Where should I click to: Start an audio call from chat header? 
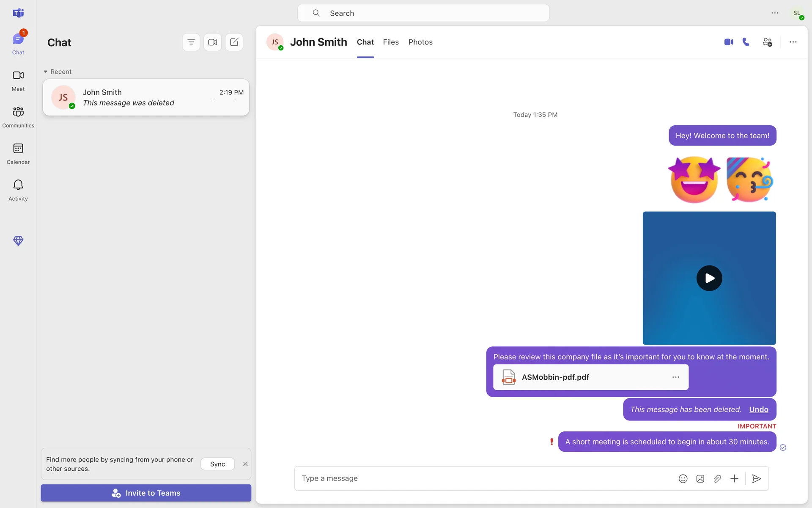point(746,42)
